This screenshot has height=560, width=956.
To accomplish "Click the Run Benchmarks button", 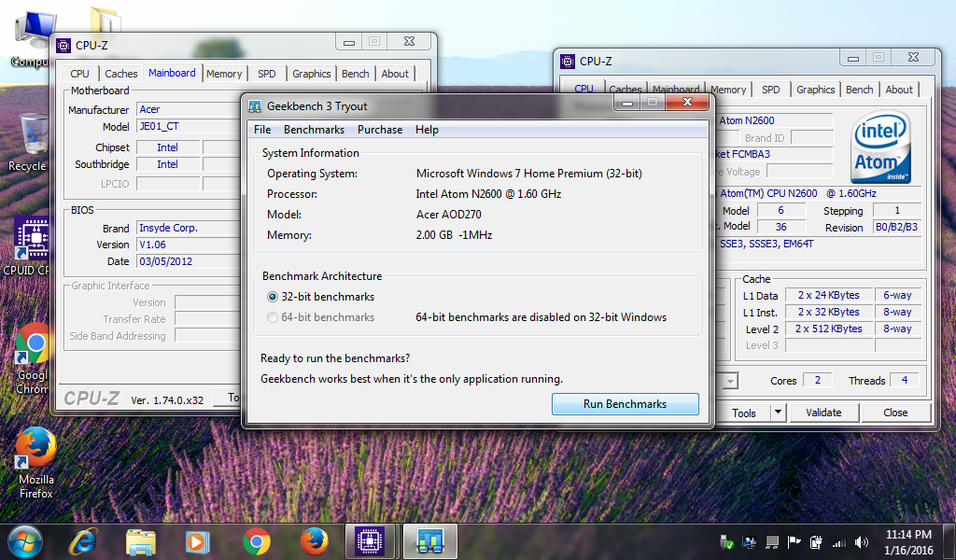I will click(x=625, y=404).
